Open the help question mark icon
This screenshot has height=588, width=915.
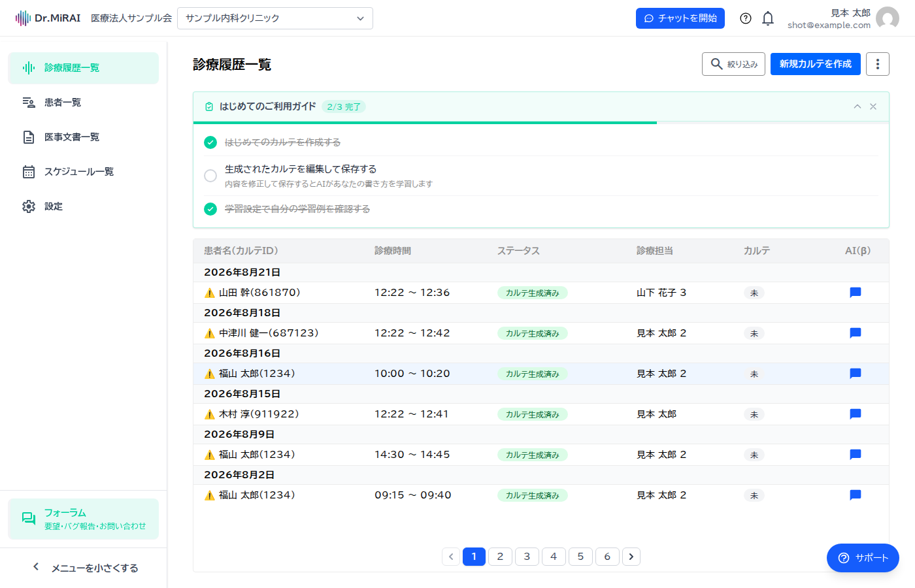pos(746,18)
